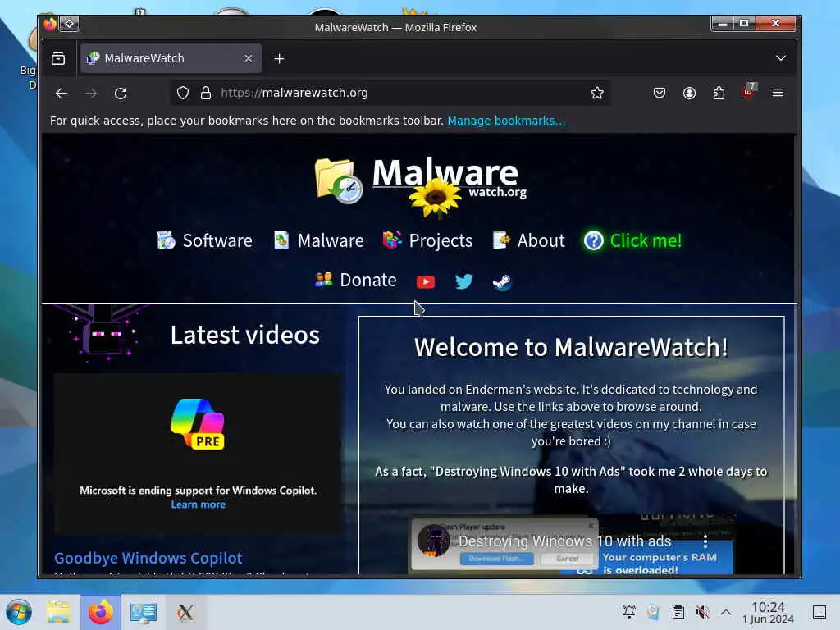Click the Welcome to MalwareWatch! heading

click(x=571, y=347)
